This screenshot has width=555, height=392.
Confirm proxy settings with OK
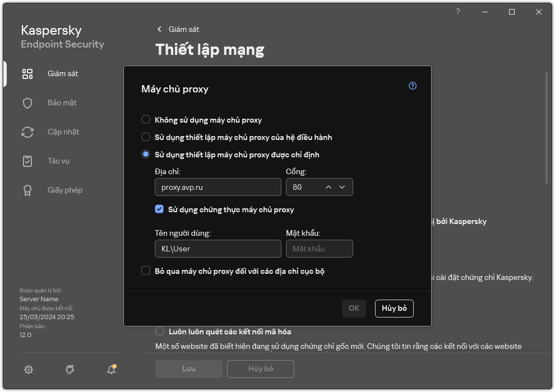354,309
